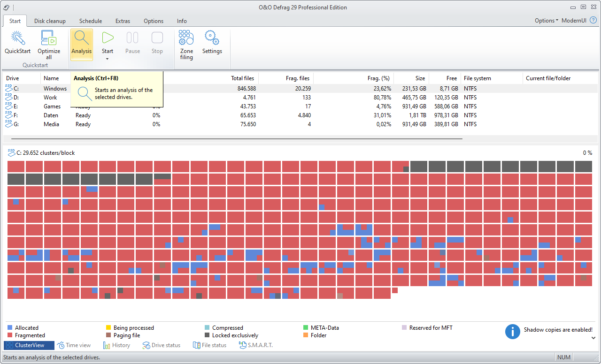
Task: Open the Drive status tab
Action: [x=162, y=345]
